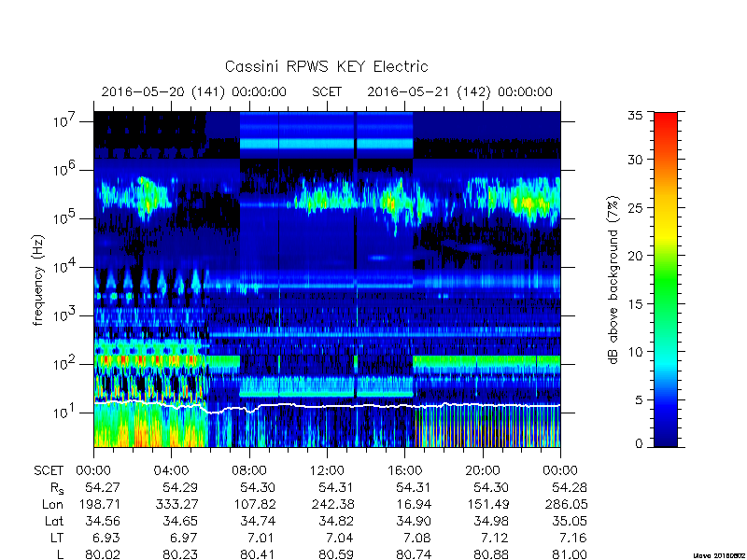Image resolution: width=747 pixels, height=560 pixels.
Task: Click the Rs row label
Action: [56, 488]
